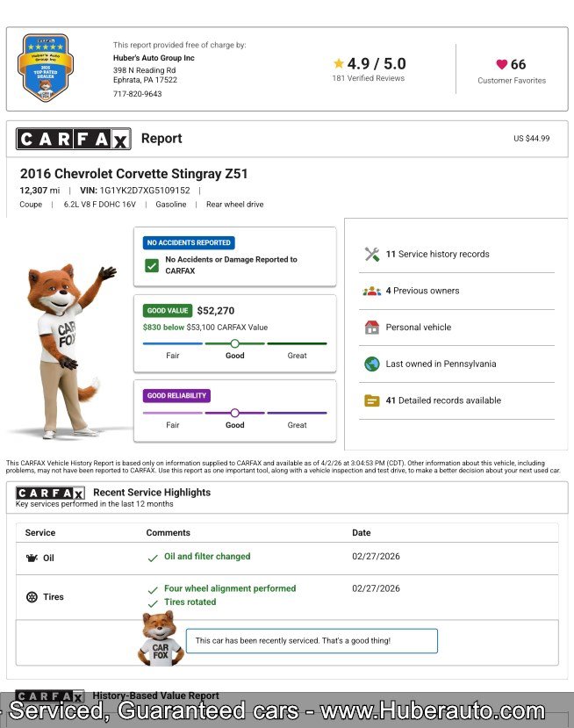
Task: Click the four wheel alignment checkmark
Action: (x=154, y=589)
